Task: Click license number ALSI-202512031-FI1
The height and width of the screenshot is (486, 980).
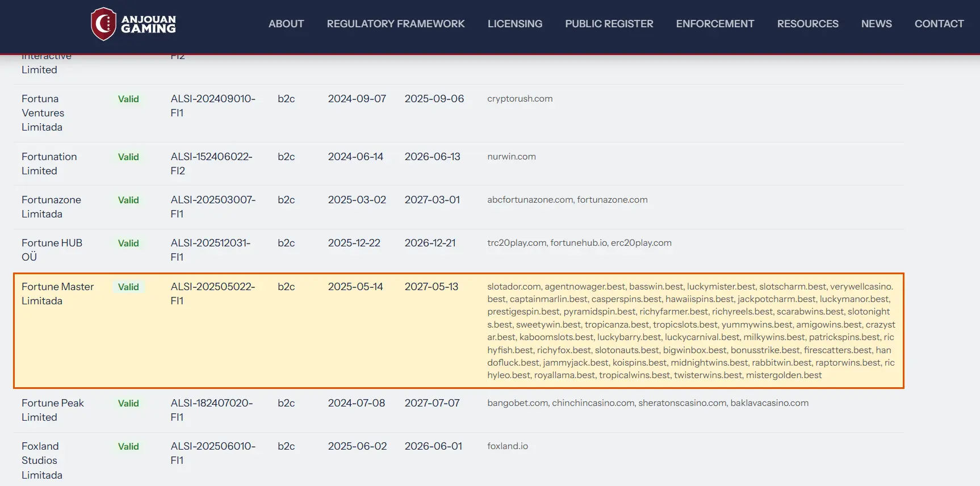Action: pos(211,250)
